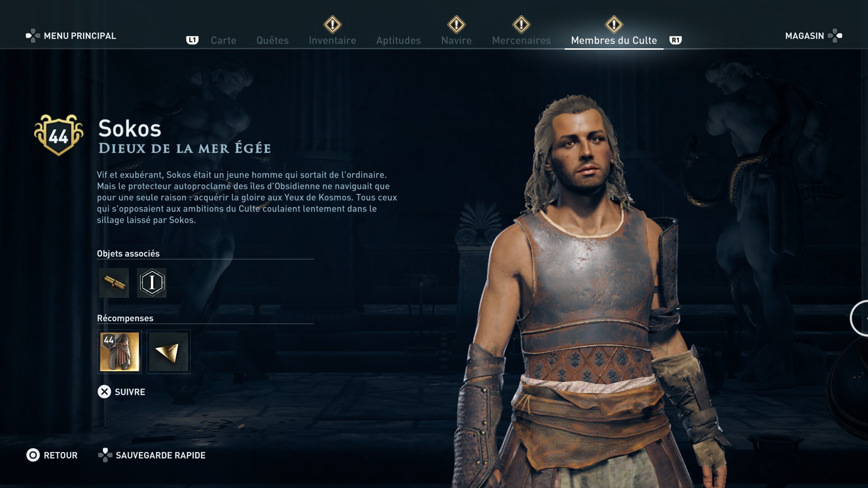Open the scroll clue associated item

(x=114, y=283)
